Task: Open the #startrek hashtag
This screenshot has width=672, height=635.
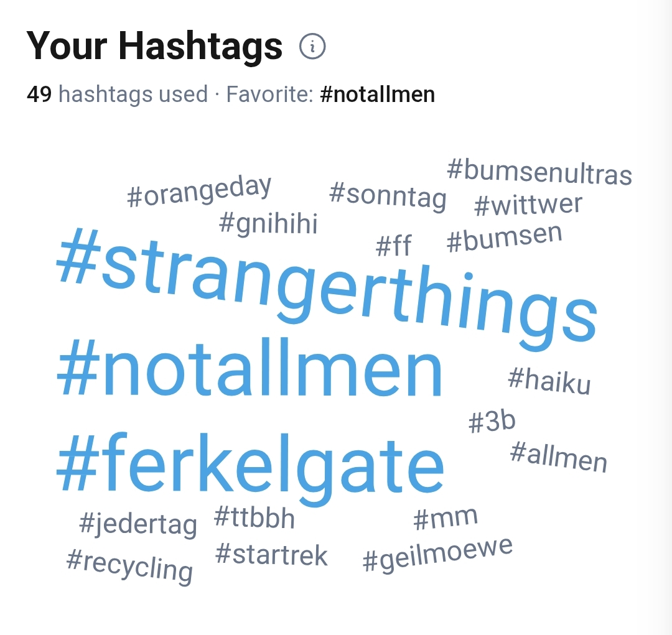Action: coord(271,555)
